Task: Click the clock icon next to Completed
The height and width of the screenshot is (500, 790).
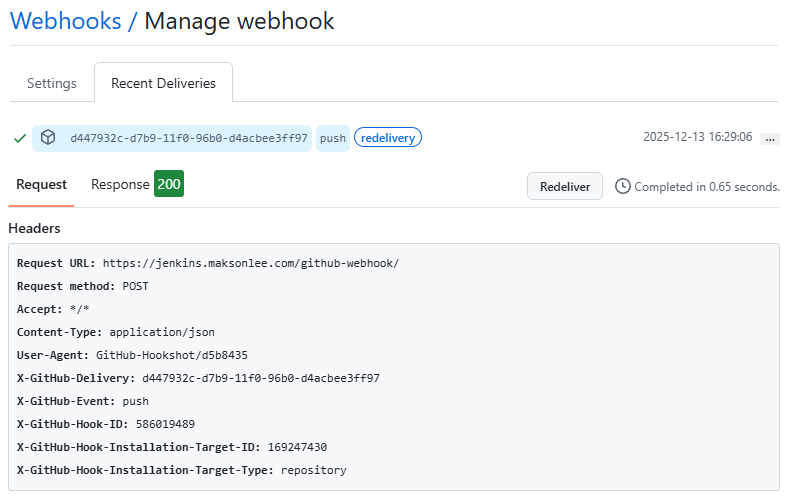Action: click(x=623, y=186)
